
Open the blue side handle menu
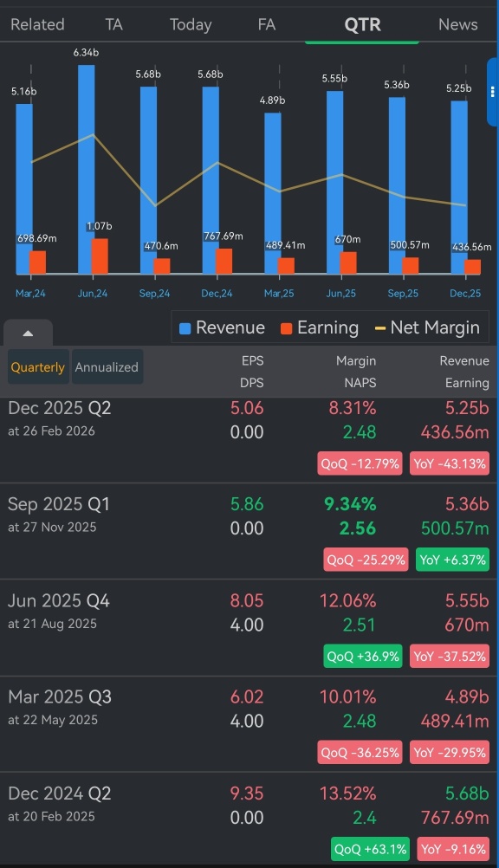492,92
